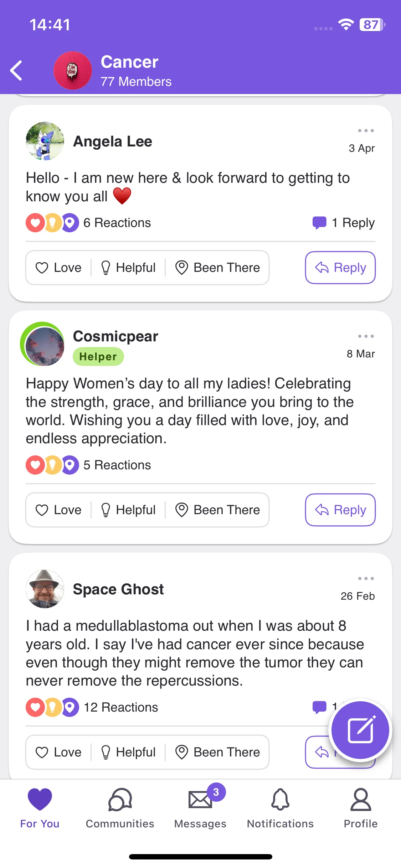Toggle Been There on Angela Lee's post
Image resolution: width=401 pixels, height=868 pixels.
pos(217,268)
